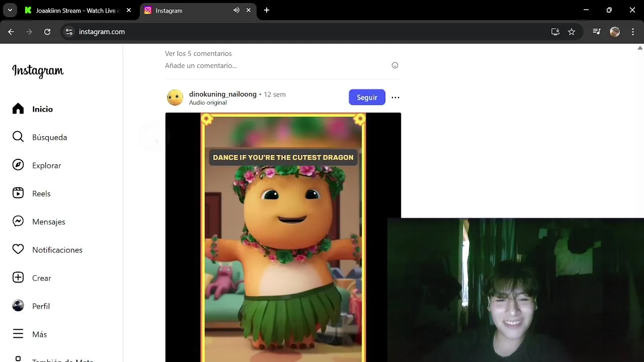Select Más menu label
Image resolution: width=644 pixels, height=362 pixels.
pyautogui.click(x=39, y=334)
